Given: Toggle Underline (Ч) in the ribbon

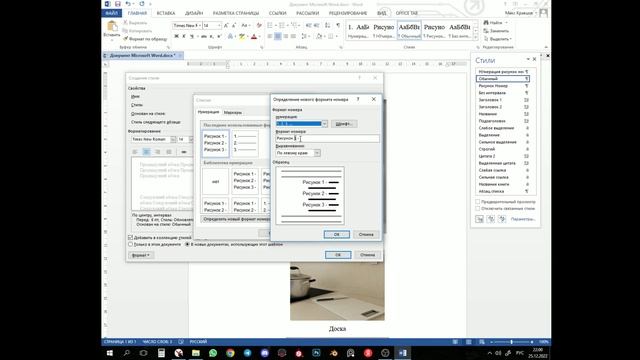Looking at the screenshot, I should [191, 36].
